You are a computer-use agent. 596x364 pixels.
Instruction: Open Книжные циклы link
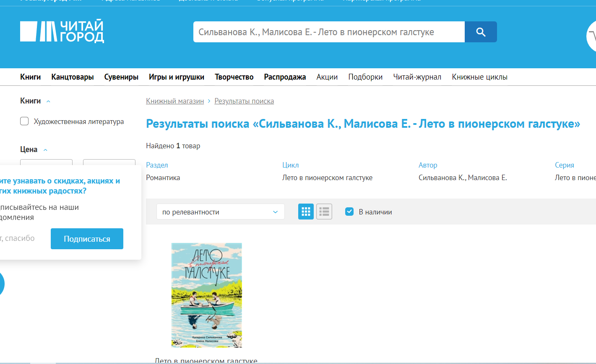(x=480, y=77)
